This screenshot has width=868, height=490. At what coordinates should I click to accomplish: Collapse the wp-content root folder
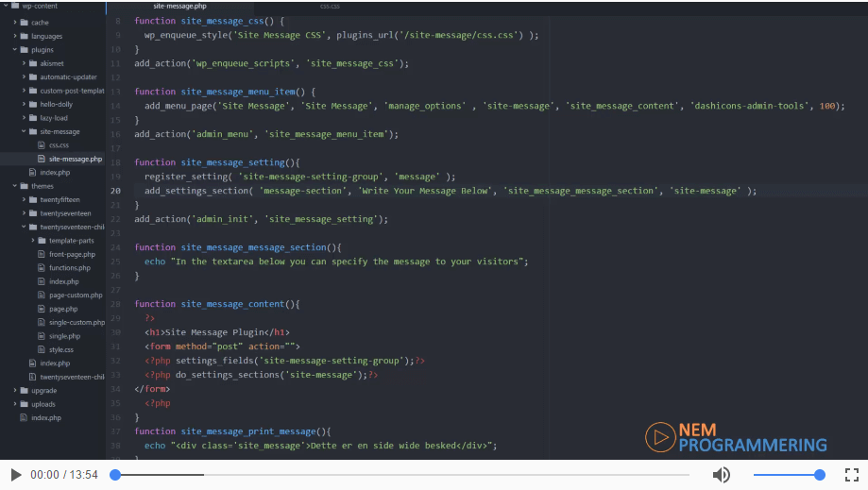point(6,6)
